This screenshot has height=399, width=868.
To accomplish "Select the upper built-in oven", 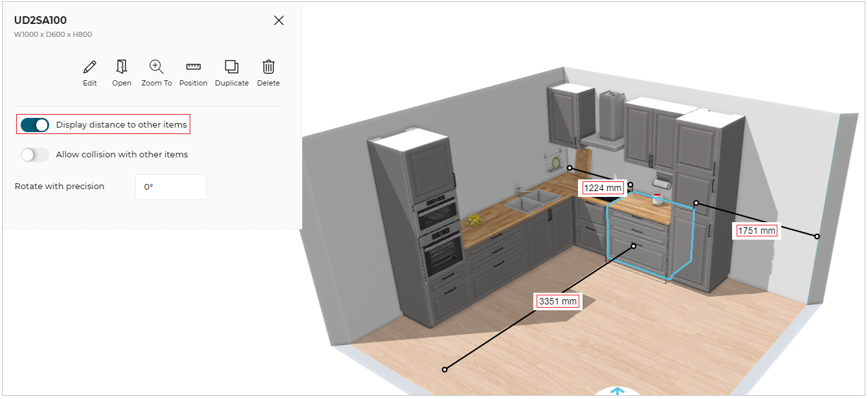I will (x=438, y=215).
